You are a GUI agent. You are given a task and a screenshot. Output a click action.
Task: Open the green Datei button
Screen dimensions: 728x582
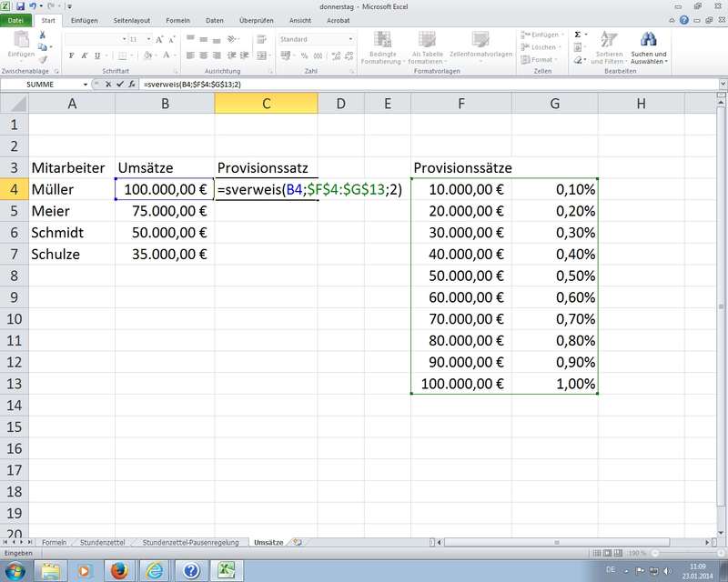(x=15, y=20)
